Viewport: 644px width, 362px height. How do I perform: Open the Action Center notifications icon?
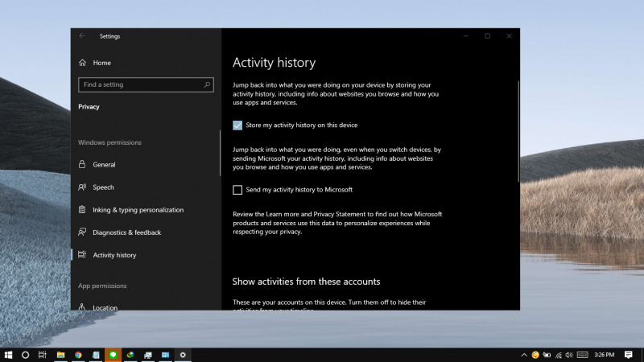tap(629, 355)
